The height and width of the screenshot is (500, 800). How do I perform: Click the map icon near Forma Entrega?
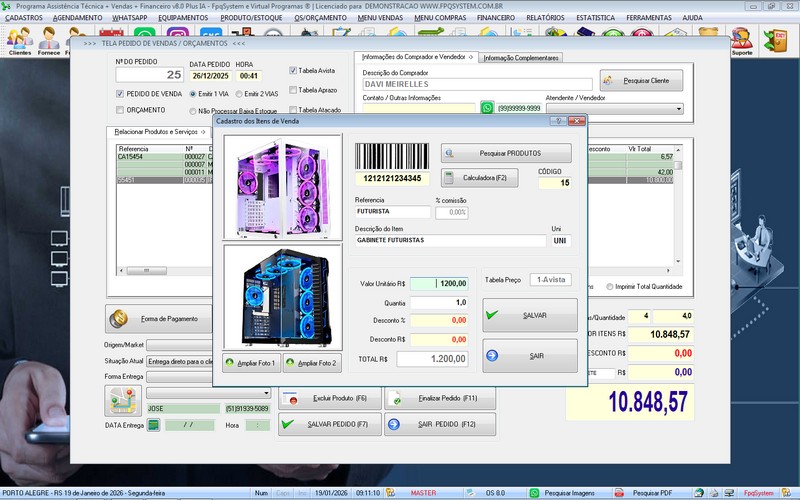point(123,401)
